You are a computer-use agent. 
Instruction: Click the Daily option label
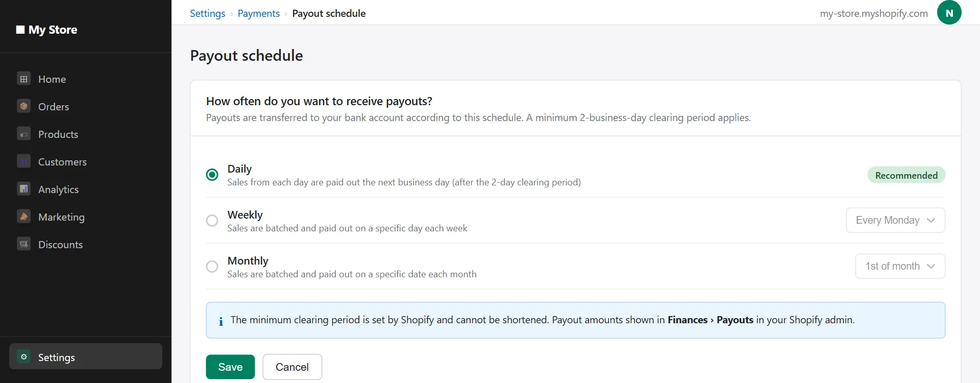click(239, 169)
